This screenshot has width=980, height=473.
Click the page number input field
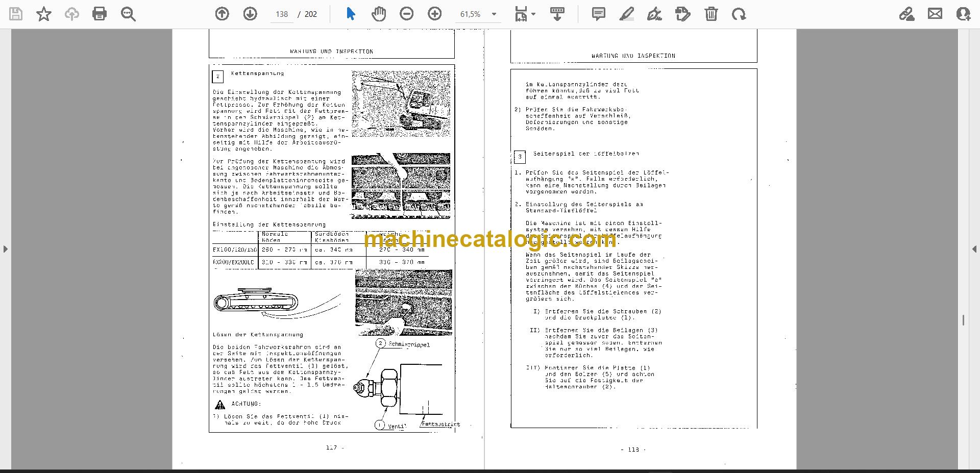pyautogui.click(x=282, y=14)
